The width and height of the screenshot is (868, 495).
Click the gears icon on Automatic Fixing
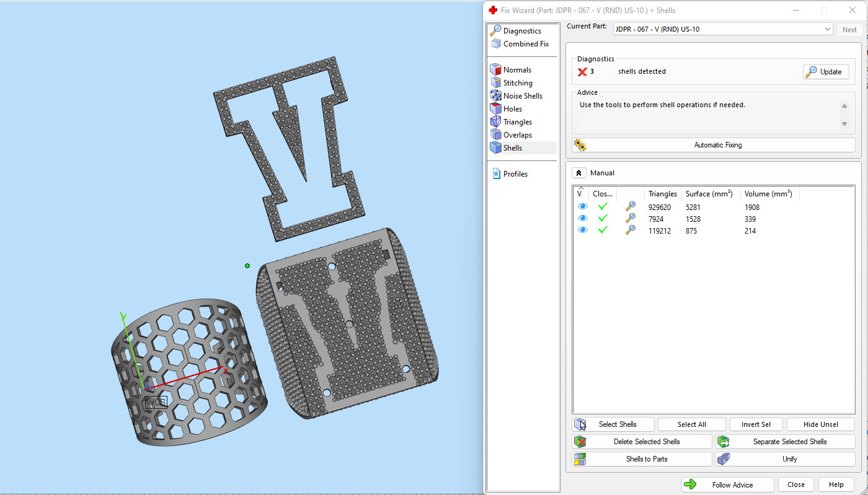[580, 145]
